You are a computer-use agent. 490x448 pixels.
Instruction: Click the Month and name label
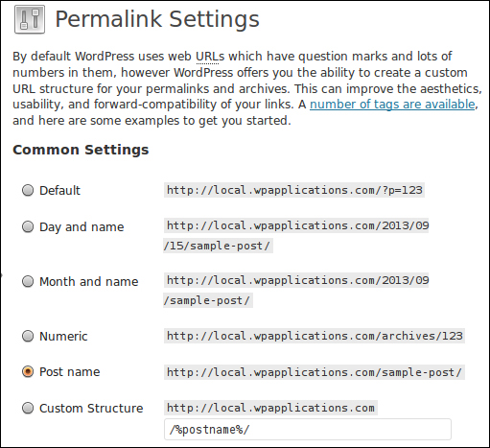[89, 281]
